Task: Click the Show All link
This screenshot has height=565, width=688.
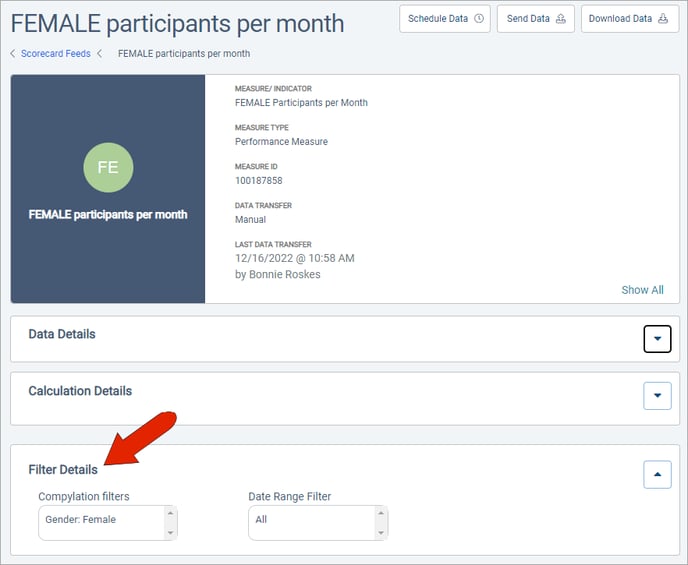Action: click(x=642, y=290)
